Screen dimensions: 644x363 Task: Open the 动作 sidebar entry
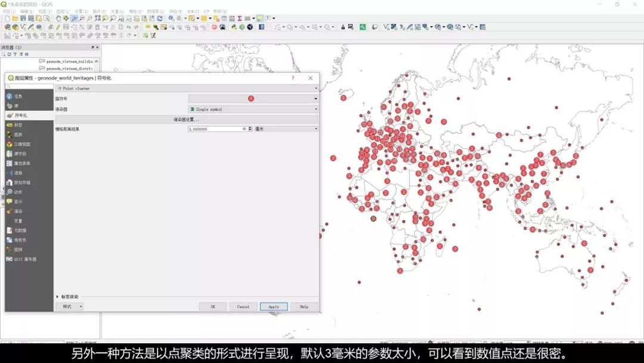29,192
